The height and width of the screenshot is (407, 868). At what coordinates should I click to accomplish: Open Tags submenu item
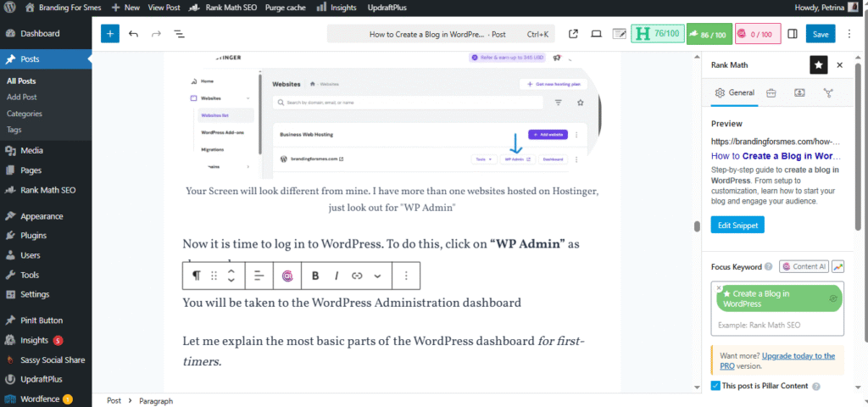14,130
